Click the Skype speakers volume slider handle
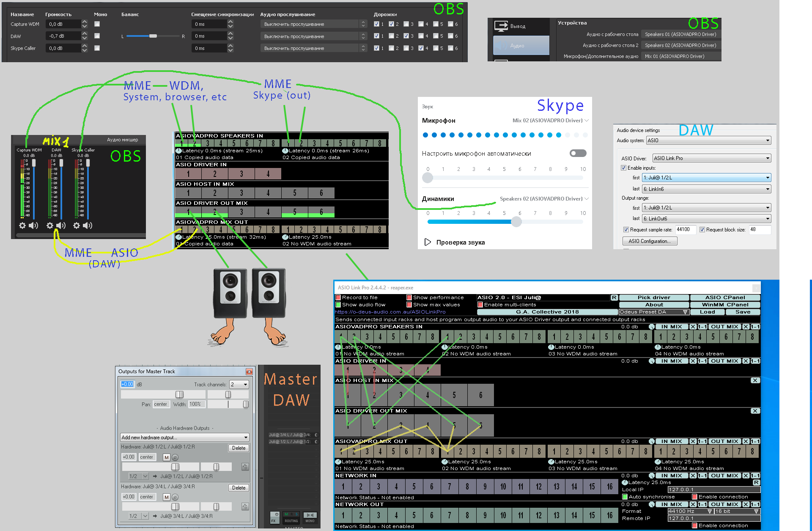 (516, 222)
